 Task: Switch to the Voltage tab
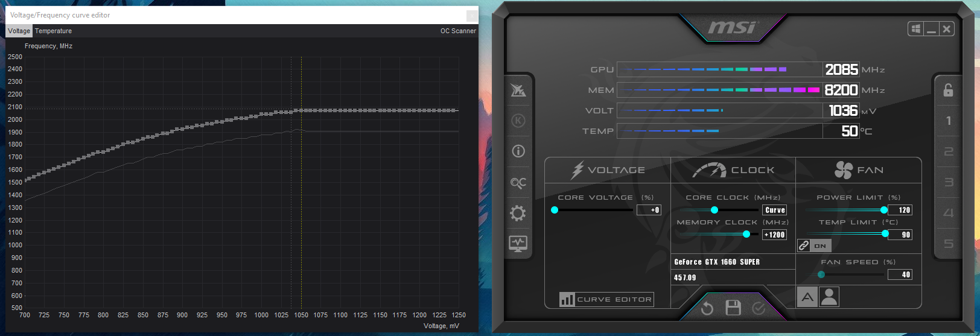19,31
